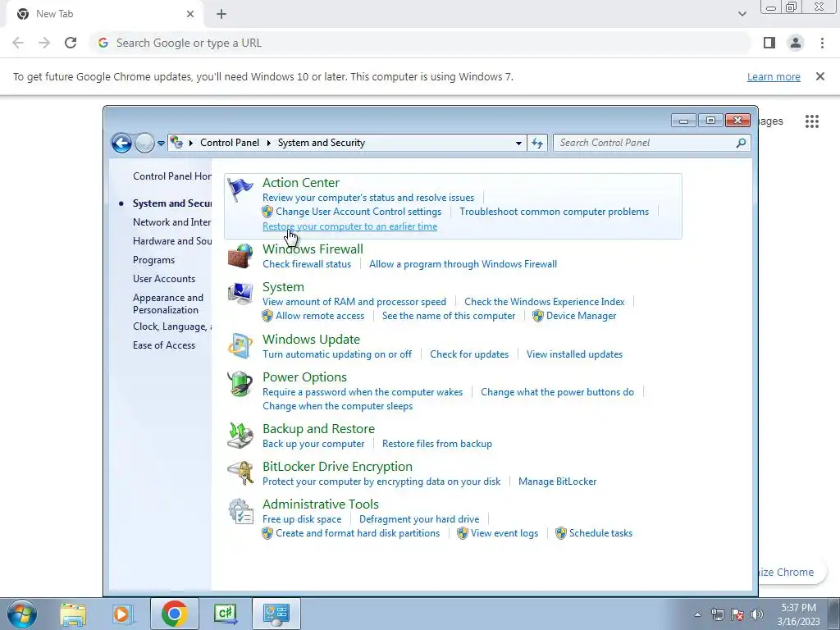Open Chrome tab search dropdown

click(742, 14)
